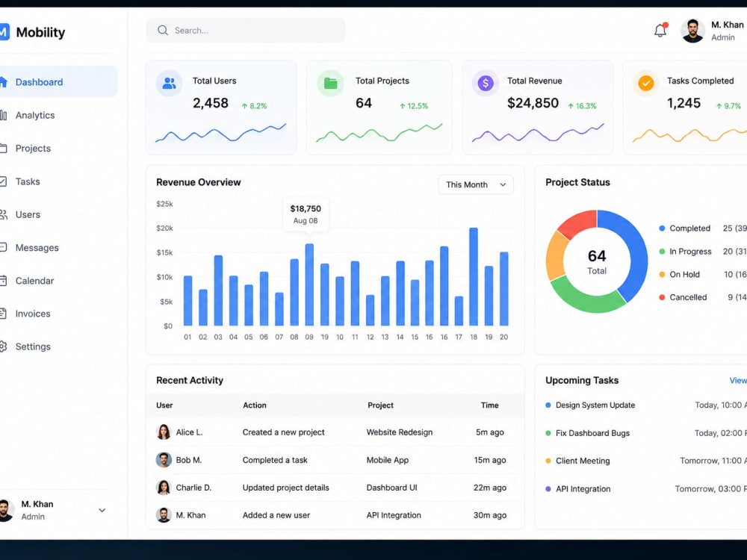Click the search magnifier icon
This screenshot has height=560, width=747.
click(163, 31)
